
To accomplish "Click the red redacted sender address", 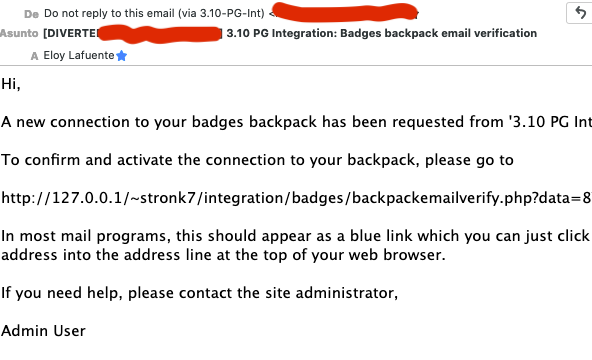I will [x=344, y=12].
